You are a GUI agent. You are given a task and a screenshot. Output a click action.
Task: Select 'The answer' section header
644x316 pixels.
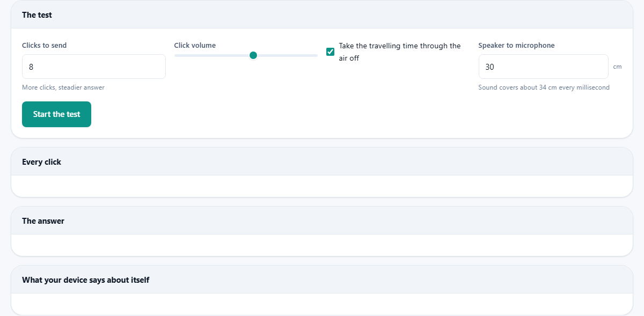[x=322, y=221]
